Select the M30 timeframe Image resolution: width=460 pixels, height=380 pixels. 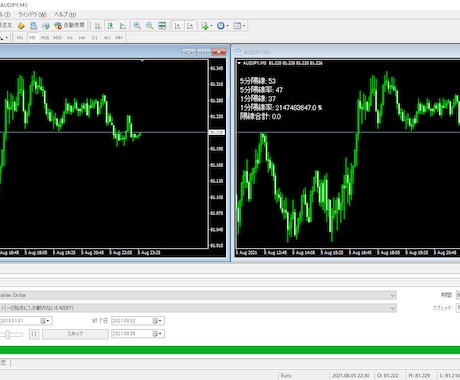click(57, 38)
